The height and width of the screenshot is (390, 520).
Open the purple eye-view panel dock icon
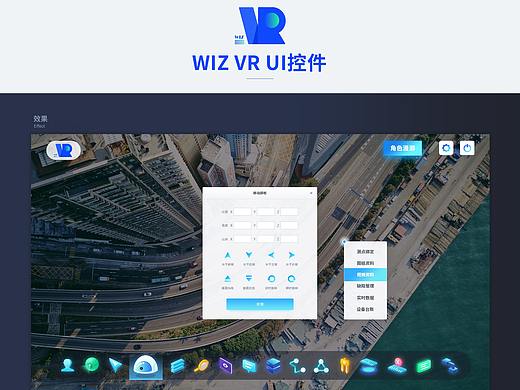[x=225, y=366]
